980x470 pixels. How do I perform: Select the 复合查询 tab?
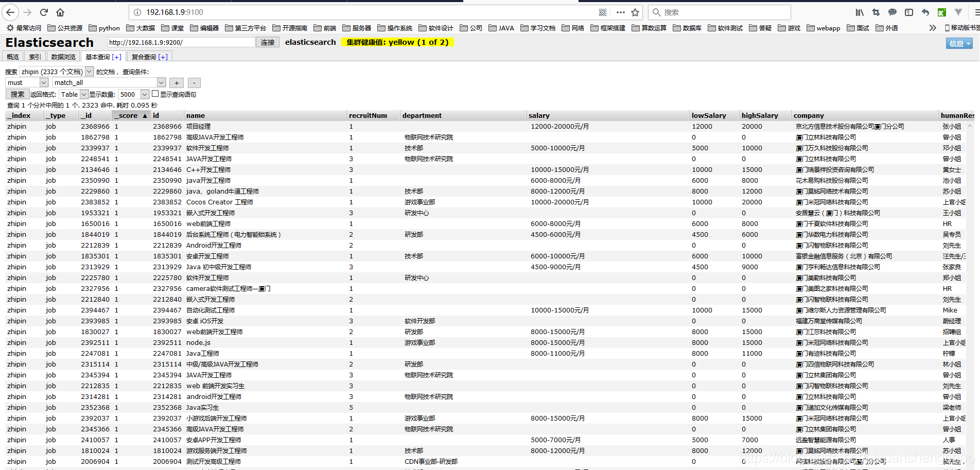click(x=144, y=57)
